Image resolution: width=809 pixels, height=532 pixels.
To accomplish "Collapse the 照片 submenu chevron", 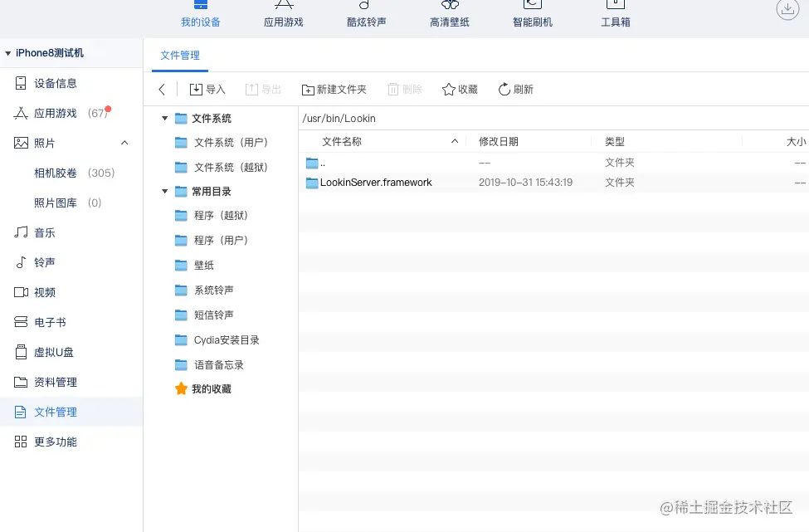I will pyautogui.click(x=124, y=143).
